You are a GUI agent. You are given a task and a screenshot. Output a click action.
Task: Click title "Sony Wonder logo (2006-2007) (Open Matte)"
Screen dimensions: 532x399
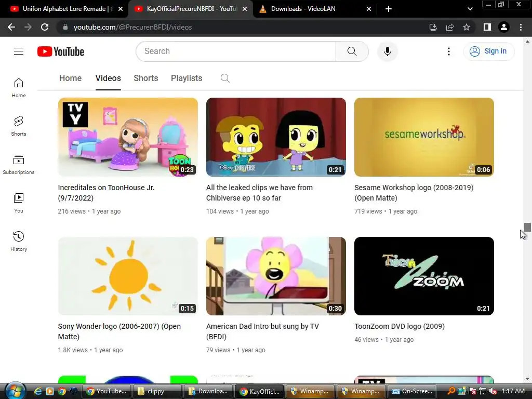click(119, 331)
